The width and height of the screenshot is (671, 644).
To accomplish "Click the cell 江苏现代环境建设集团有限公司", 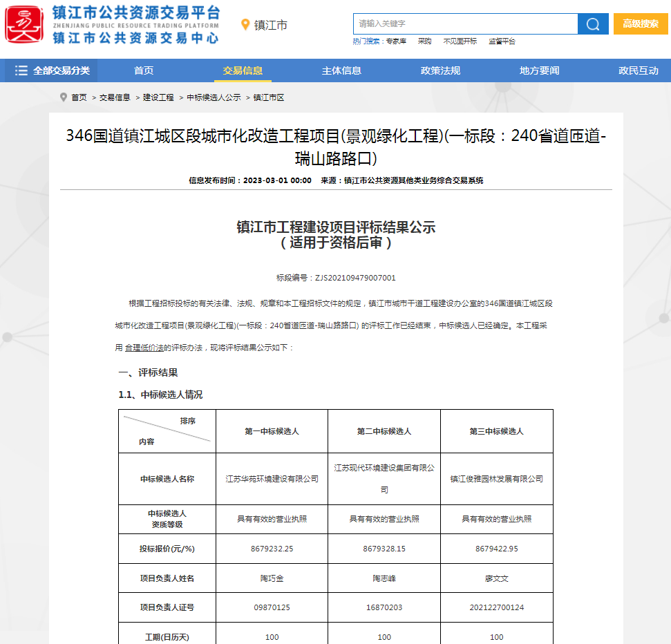I will coord(384,479).
